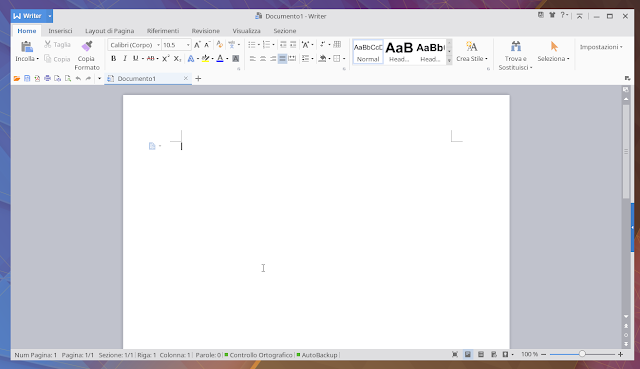
Task: Apply superscript with the X² icon
Action: (x=165, y=58)
